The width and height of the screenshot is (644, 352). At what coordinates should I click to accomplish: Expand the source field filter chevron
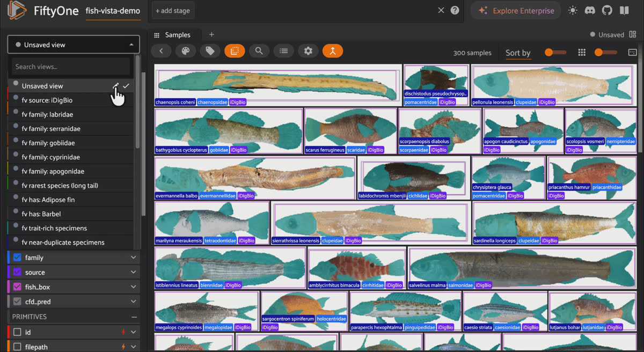[x=133, y=272]
